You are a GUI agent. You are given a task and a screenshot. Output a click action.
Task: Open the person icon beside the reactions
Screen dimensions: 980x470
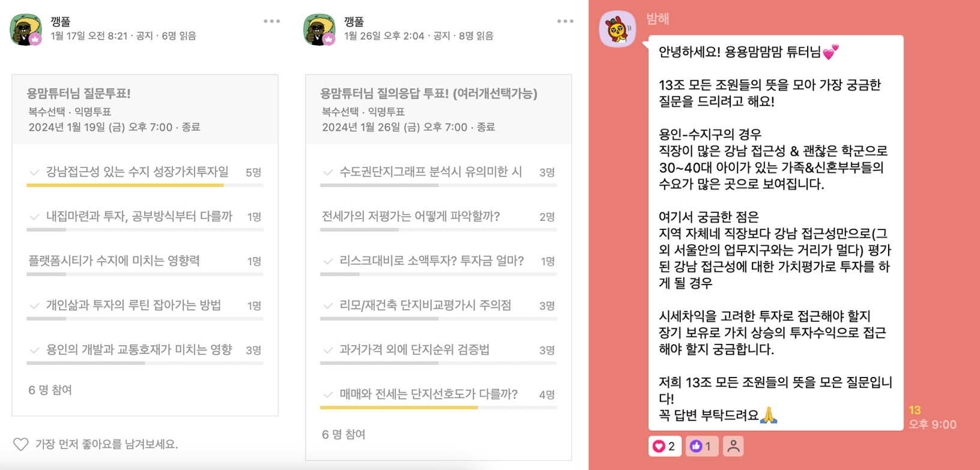(733, 446)
